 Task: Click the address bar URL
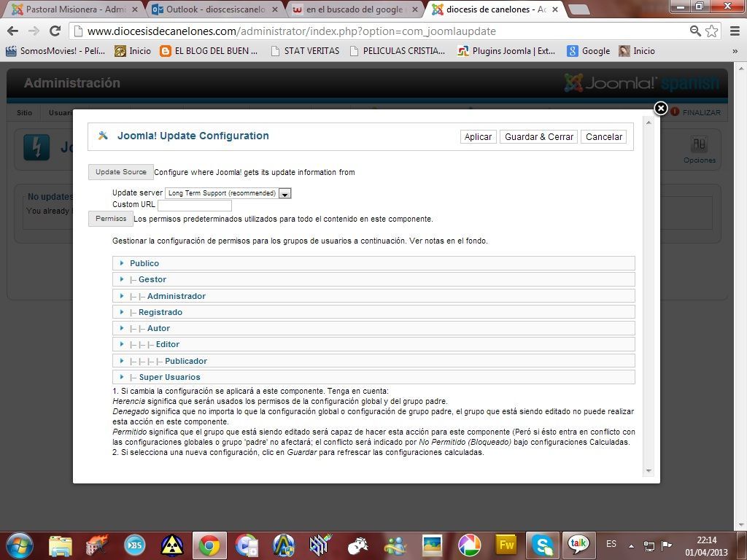tap(292, 31)
